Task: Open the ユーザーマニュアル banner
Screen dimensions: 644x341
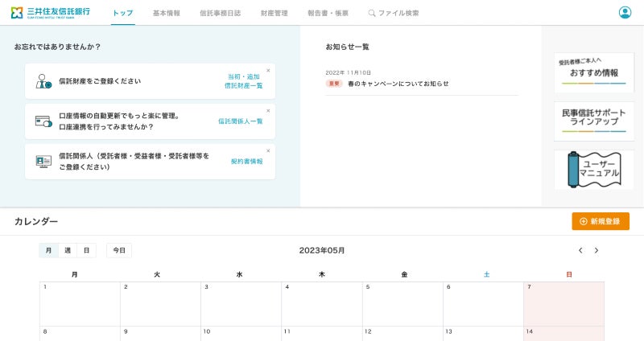Action: click(594, 170)
